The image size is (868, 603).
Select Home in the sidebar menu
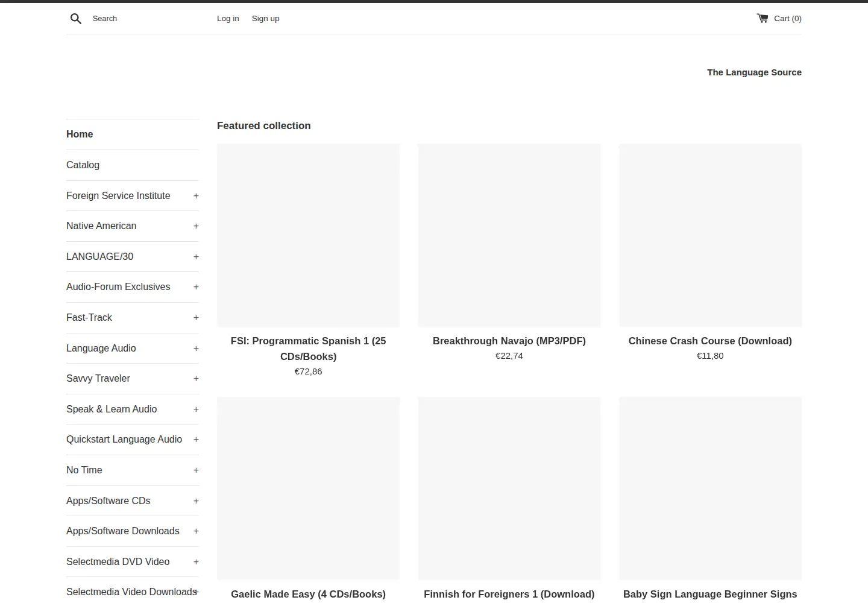80,134
